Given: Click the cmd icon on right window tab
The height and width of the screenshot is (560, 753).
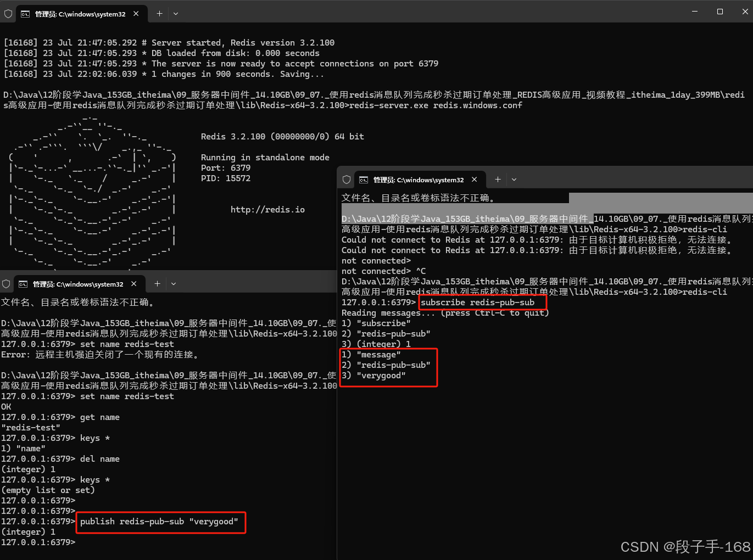Looking at the screenshot, I should [x=364, y=180].
